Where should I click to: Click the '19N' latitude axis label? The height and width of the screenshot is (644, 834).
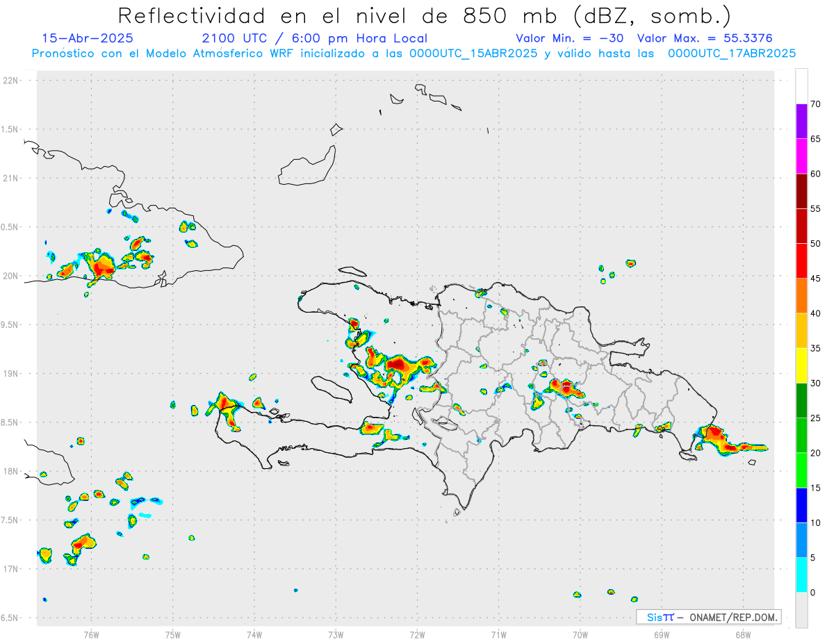pos(12,374)
